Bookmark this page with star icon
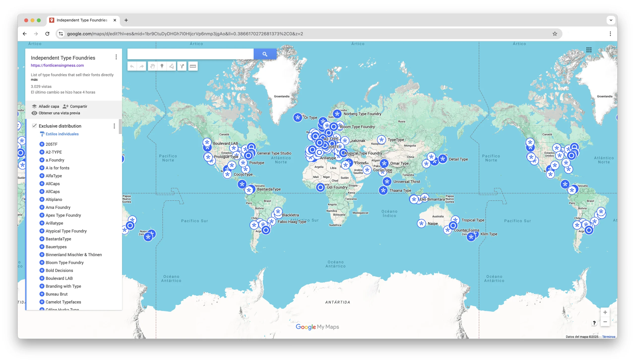Image resolution: width=635 pixels, height=364 pixels. (x=555, y=34)
